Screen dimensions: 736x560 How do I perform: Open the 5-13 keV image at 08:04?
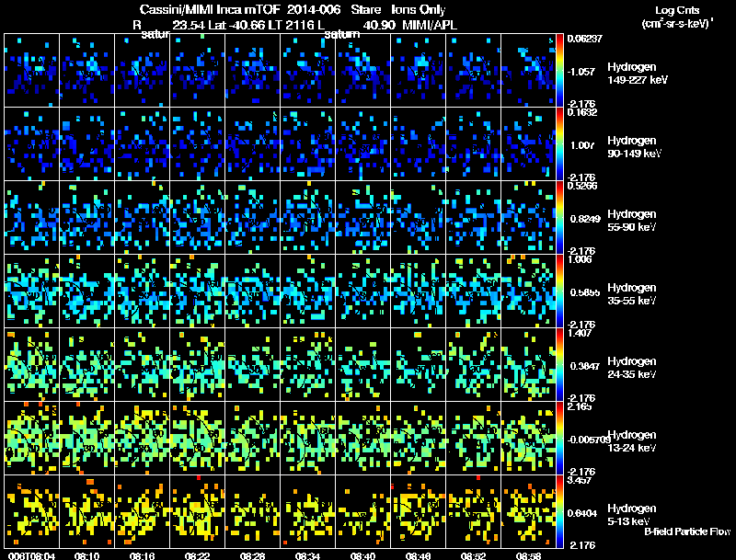pos(32,511)
